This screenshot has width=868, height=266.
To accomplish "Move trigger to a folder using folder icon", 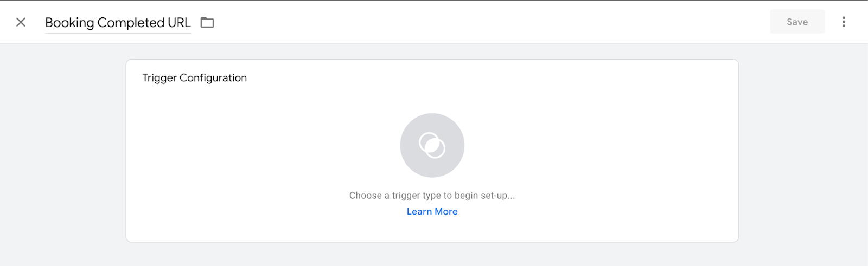I will (207, 23).
